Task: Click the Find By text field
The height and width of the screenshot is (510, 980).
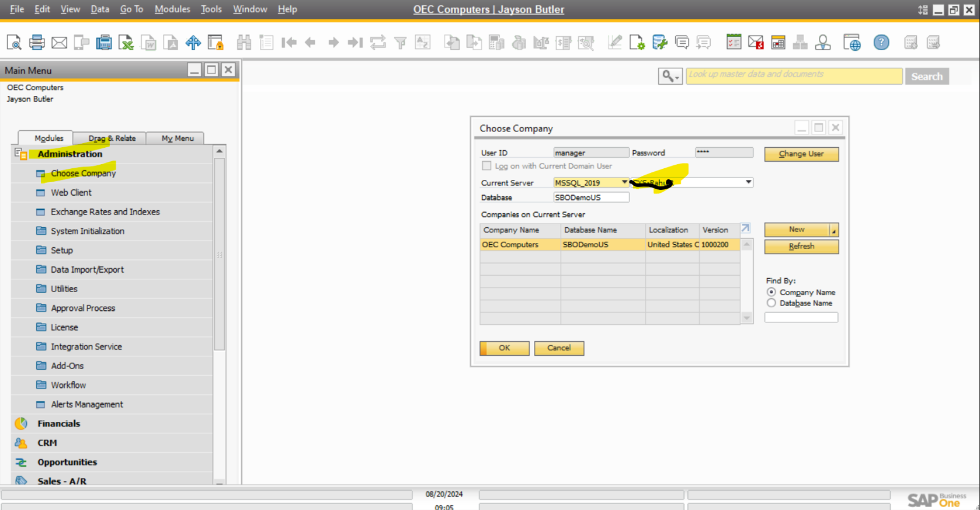Action: pos(801,317)
